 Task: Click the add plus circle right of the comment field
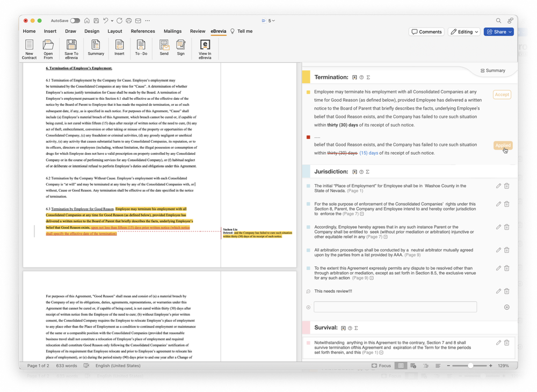(506, 307)
